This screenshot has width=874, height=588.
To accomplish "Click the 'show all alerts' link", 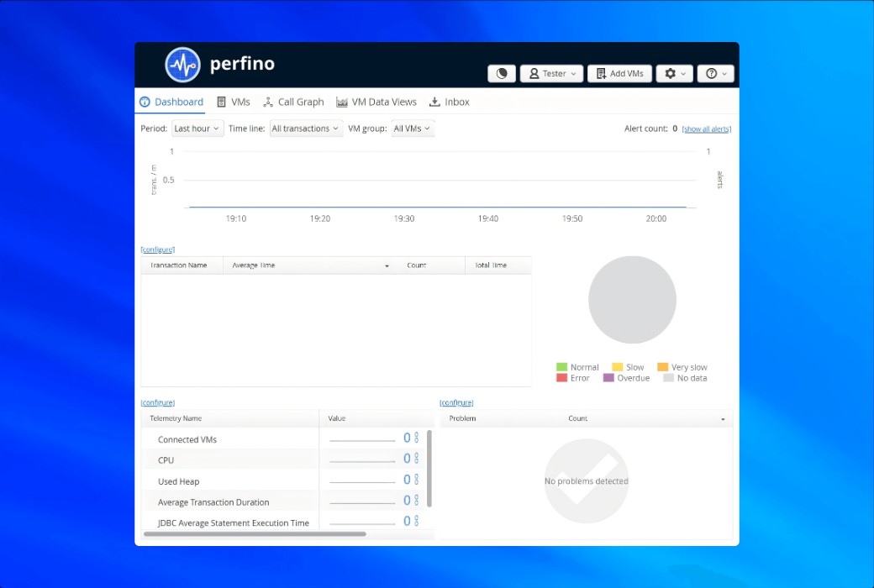I will (706, 129).
